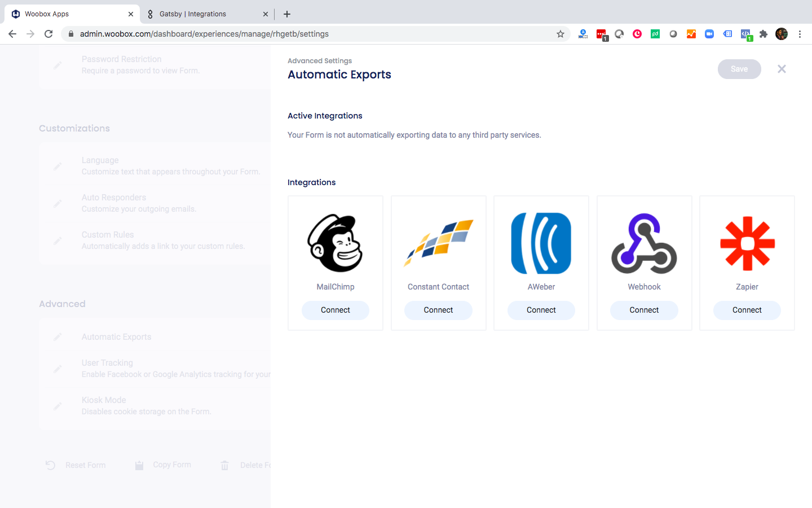The image size is (812, 508).
Task: Click the MailChimp monkey logo
Action: click(336, 243)
